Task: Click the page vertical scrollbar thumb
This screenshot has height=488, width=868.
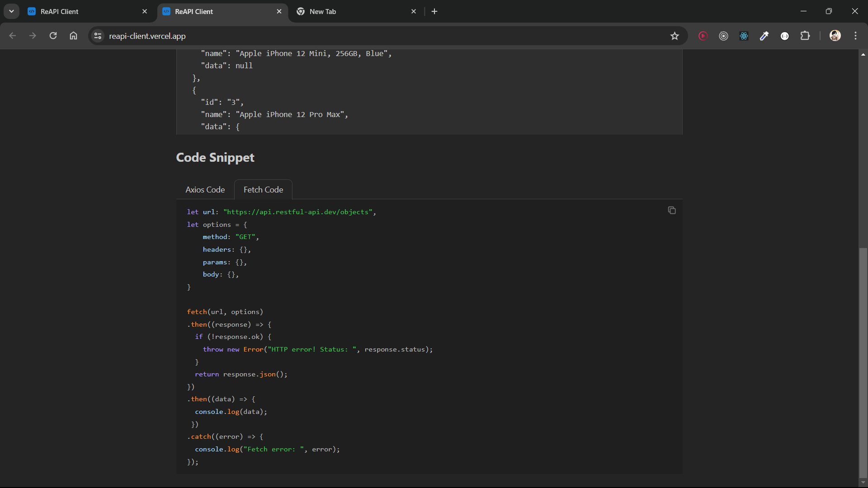Action: (863, 361)
